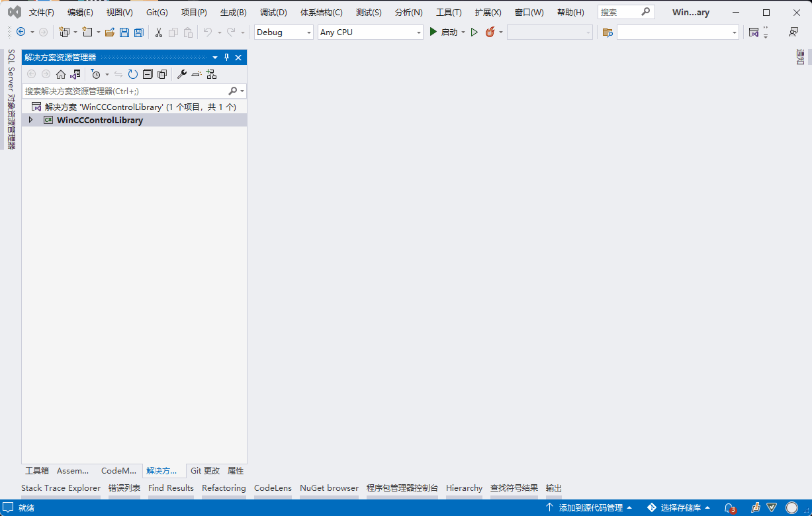Open the 调试(D) menu
The image size is (812, 516).
[273, 12]
